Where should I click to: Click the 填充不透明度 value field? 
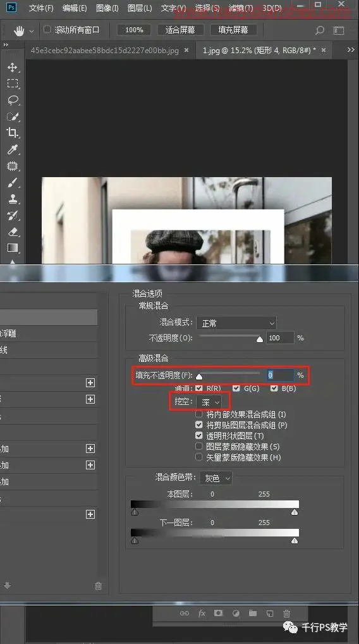[280, 375]
